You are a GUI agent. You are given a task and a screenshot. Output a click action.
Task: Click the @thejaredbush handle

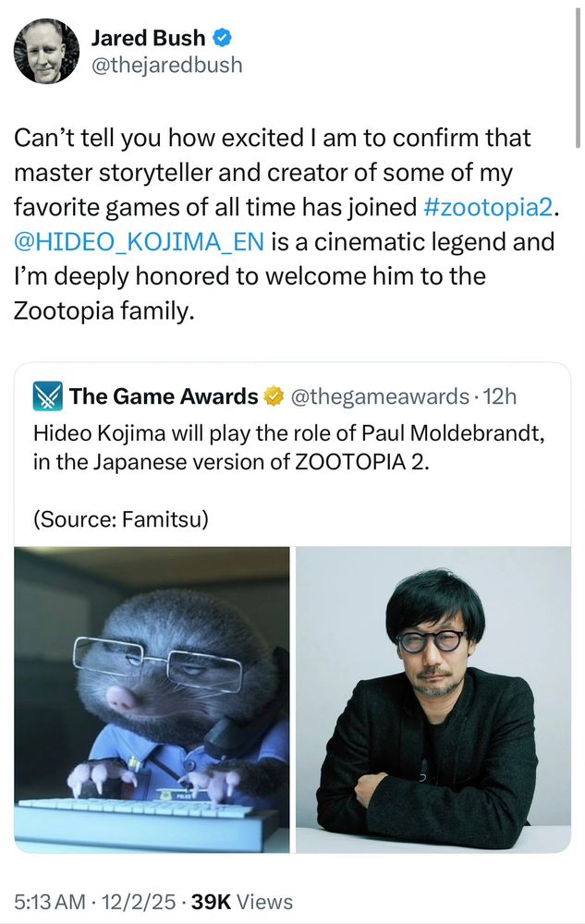167,65
